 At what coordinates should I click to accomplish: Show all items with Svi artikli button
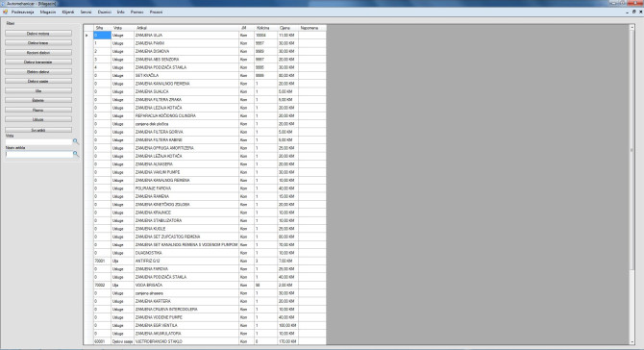pyautogui.click(x=38, y=130)
